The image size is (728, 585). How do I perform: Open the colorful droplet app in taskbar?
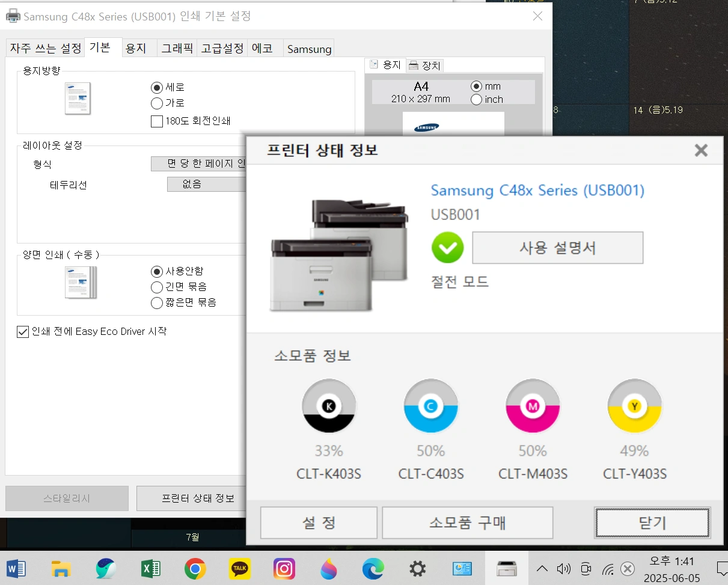(329, 568)
